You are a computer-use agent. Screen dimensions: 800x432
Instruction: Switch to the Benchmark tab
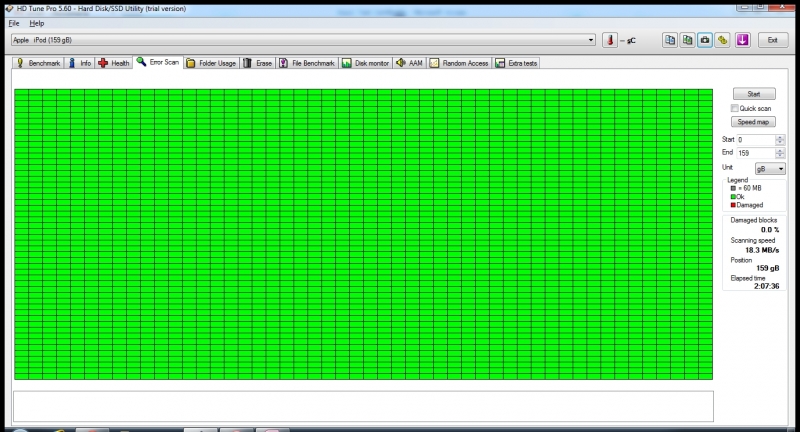point(38,63)
